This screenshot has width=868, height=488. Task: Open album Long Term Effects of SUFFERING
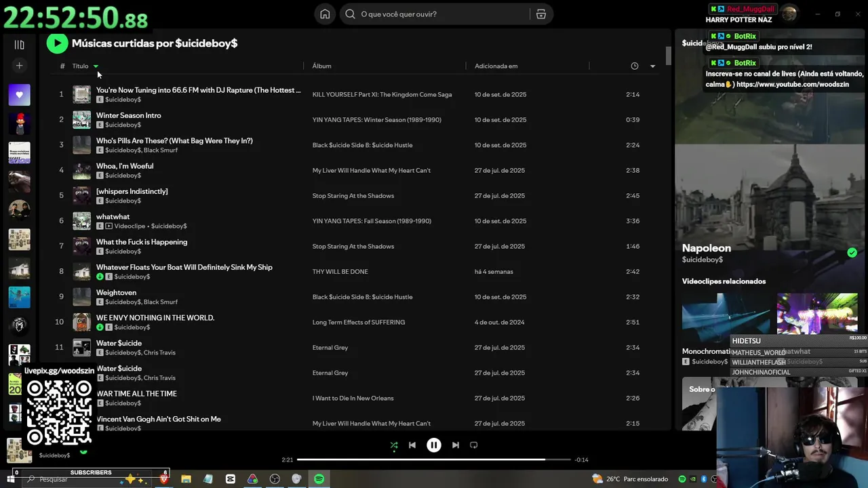pyautogui.click(x=358, y=323)
